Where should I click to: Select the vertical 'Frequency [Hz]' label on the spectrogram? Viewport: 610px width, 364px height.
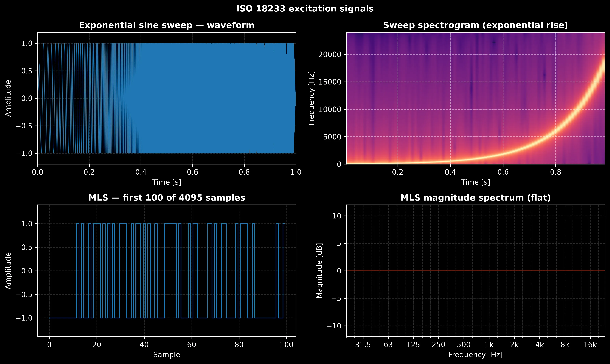311,98
